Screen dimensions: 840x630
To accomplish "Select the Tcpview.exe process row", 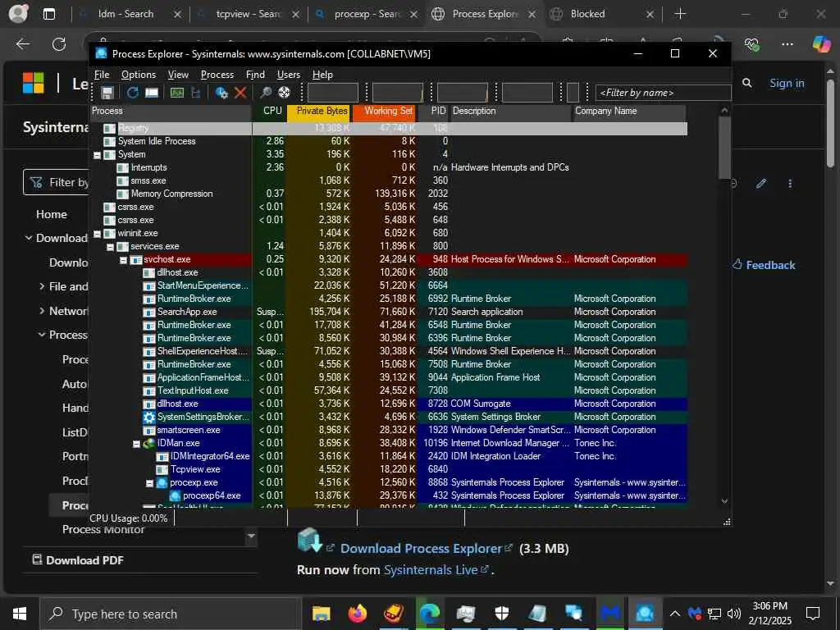I will (x=389, y=469).
